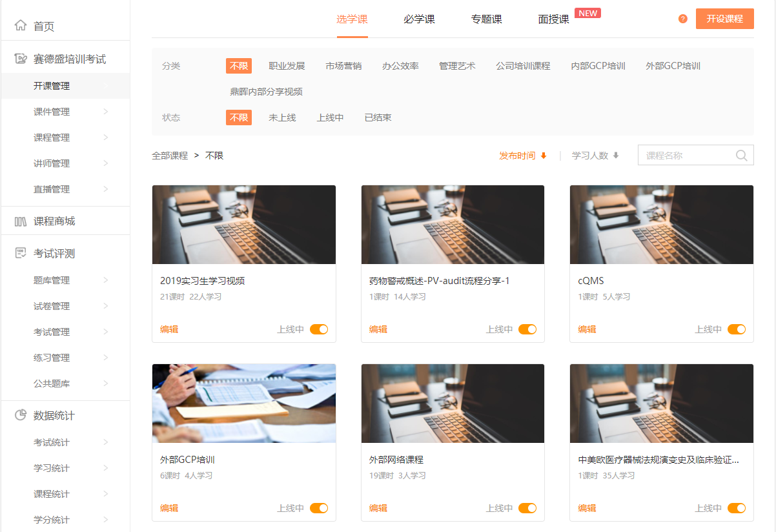Click the home icon beside 首页
Viewport: 776px width, 532px height.
tap(21, 26)
